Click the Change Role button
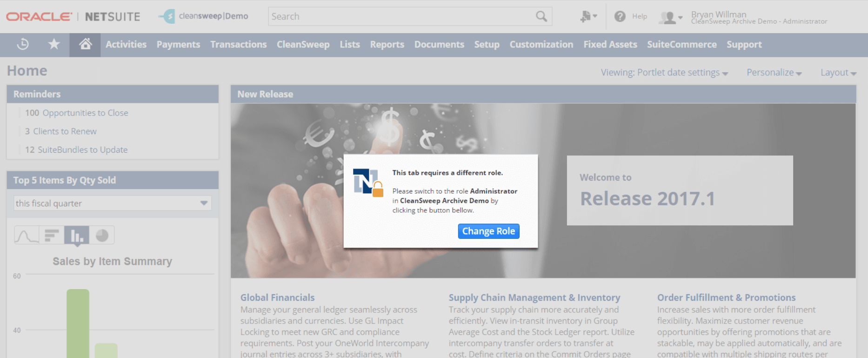The width and height of the screenshot is (868, 358). [488, 231]
